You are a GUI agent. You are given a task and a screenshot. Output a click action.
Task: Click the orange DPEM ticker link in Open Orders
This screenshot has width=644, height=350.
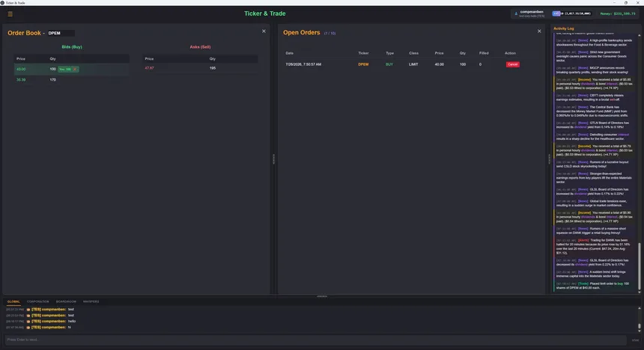pyautogui.click(x=363, y=64)
